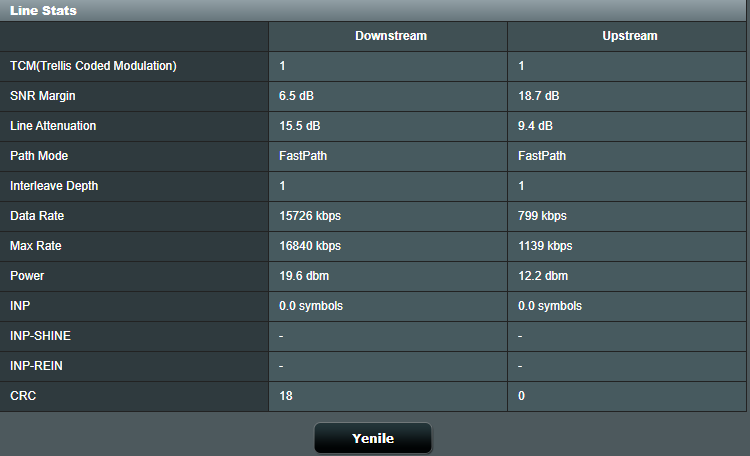Click the Line Stats section title
750x456 pixels.
coord(43,11)
